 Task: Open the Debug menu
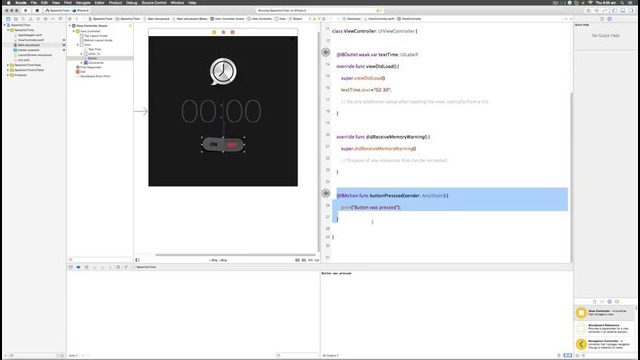coord(131,2)
